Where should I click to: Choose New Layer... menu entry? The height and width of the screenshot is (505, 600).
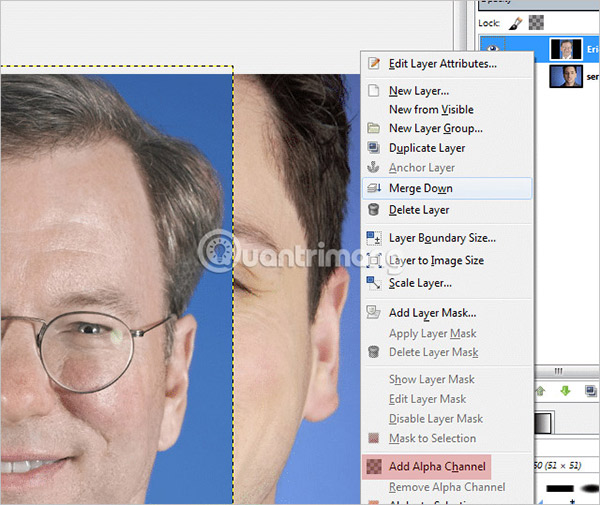click(x=447, y=91)
